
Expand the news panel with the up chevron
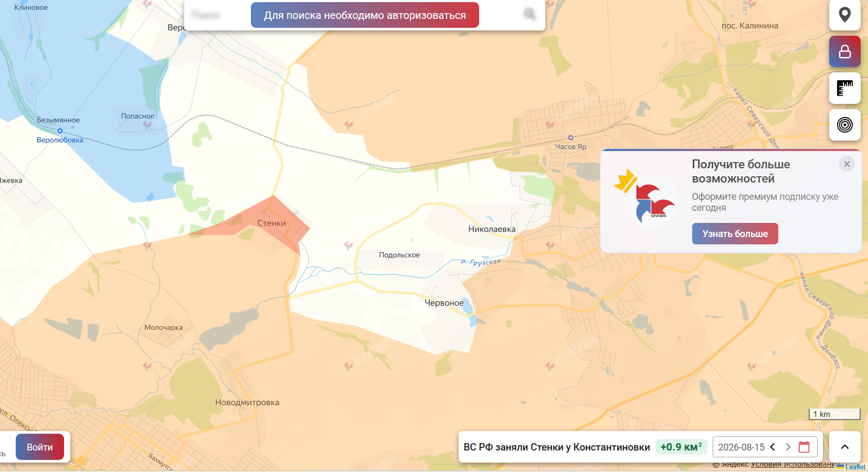844,447
